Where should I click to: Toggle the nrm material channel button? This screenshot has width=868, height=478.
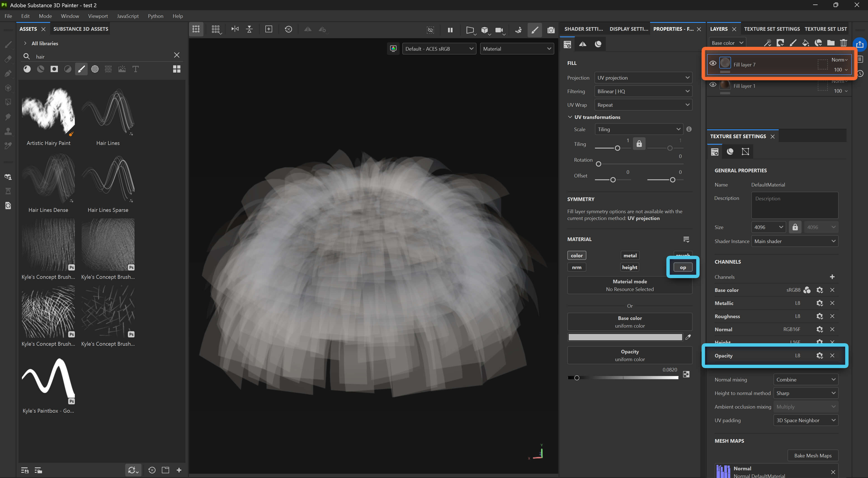(x=577, y=267)
